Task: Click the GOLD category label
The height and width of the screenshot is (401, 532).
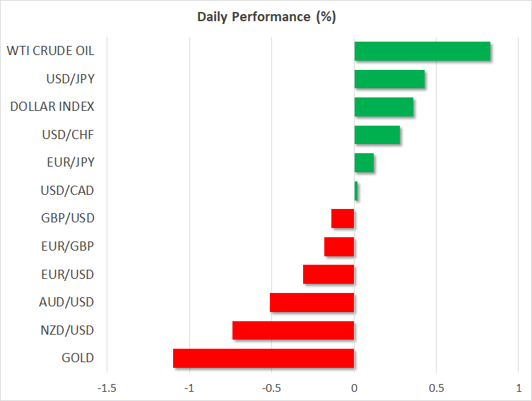Action: click(78, 358)
